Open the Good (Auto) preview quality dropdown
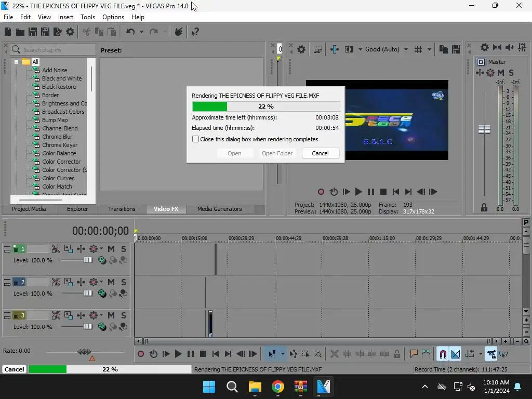 (406, 49)
